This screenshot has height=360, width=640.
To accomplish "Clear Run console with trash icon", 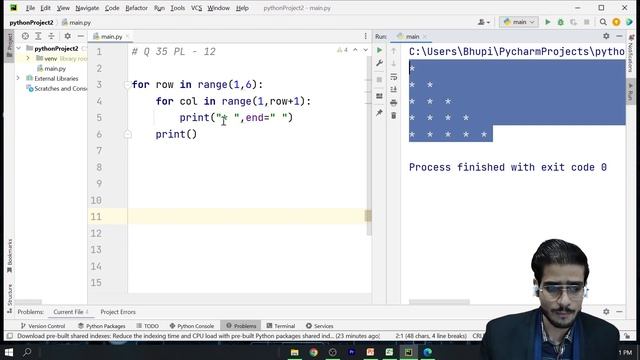I will (393, 116).
